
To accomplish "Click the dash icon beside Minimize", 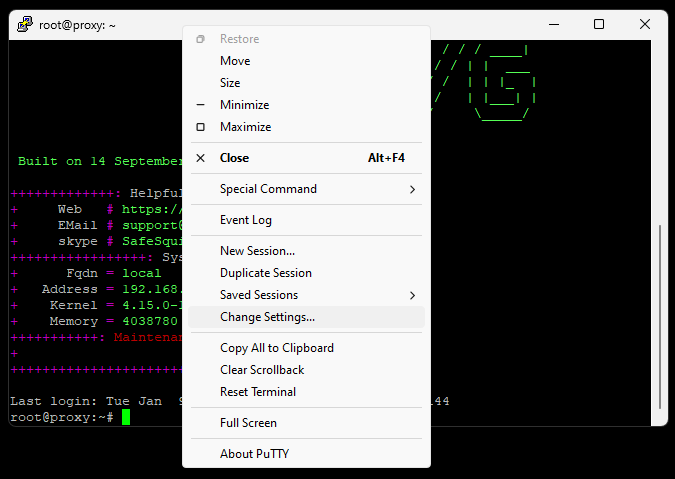I will [x=200, y=105].
